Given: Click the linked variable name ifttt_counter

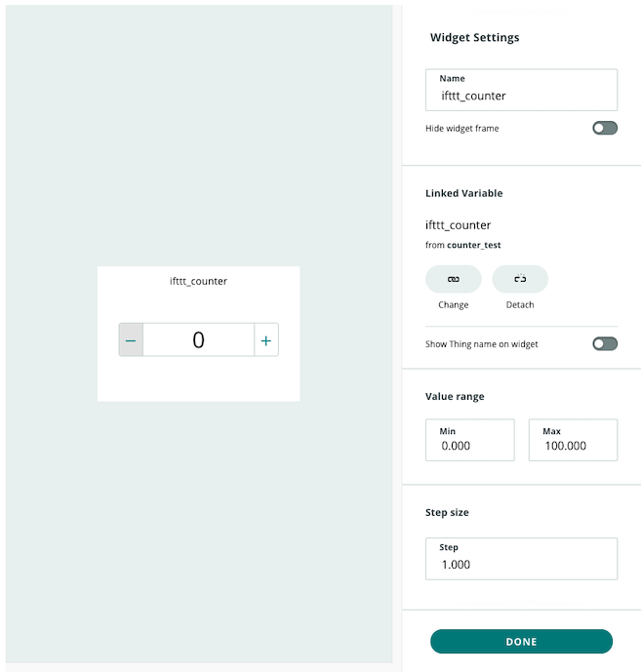Looking at the screenshot, I should pos(458,225).
